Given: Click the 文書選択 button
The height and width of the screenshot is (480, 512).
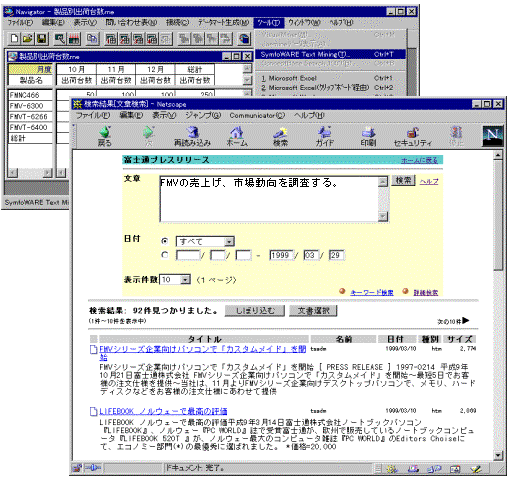Looking at the screenshot, I should click(313, 311).
